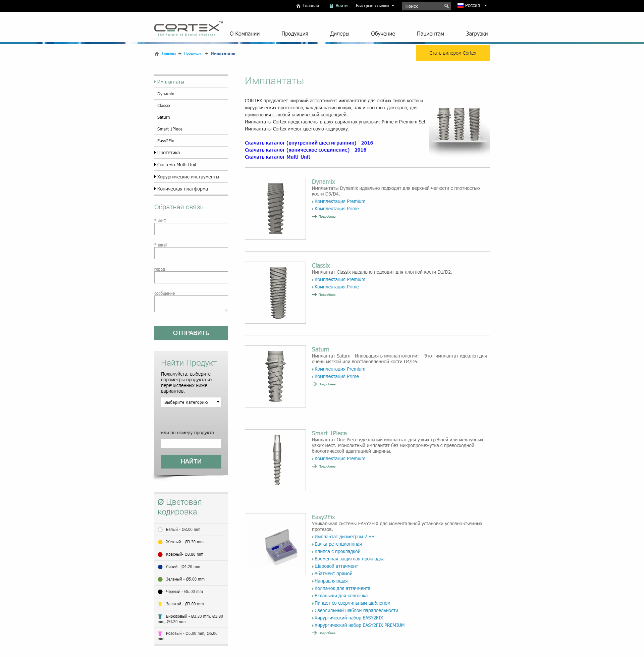Click the ОТПРАВИТЬ button
Viewport: 644px width, 657px height.
[x=191, y=333]
